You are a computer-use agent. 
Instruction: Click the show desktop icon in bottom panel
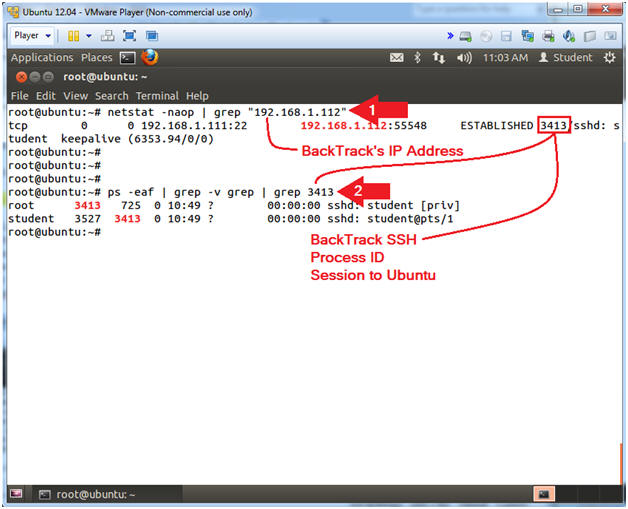coord(16,494)
